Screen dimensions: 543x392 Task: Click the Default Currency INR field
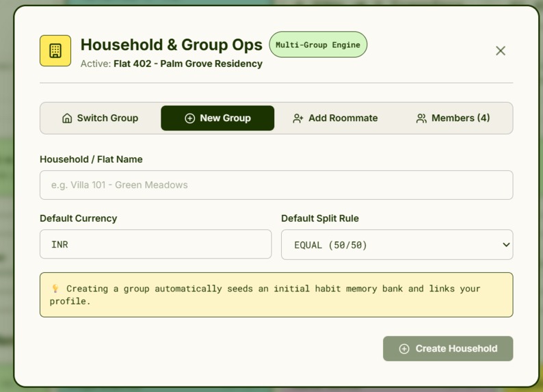(x=155, y=244)
